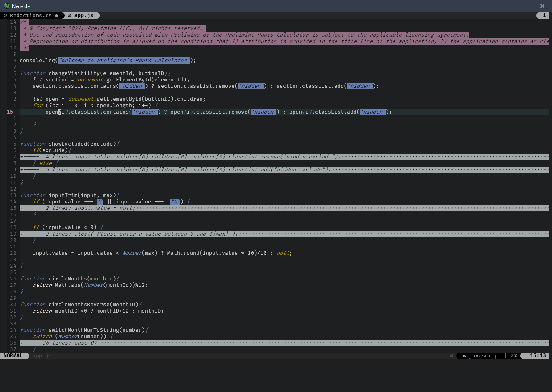
Task: Click the javascript filetype label in the statusline
Action: pos(485,356)
